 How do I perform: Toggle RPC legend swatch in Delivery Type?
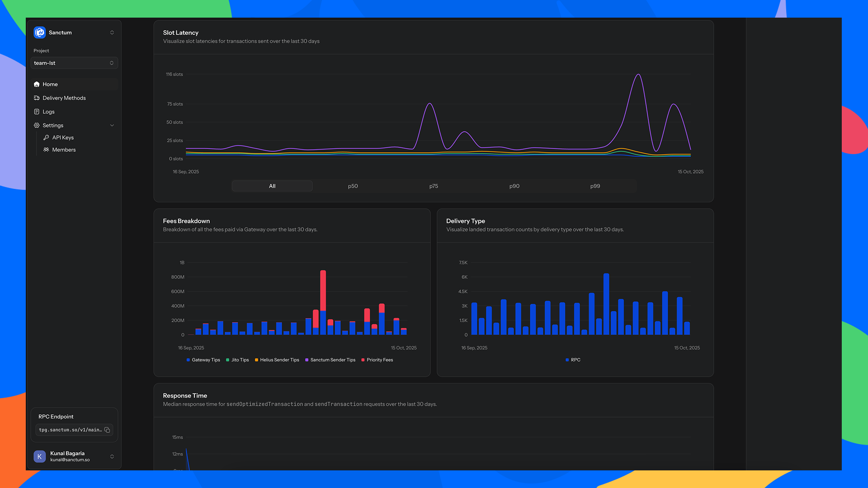pos(567,360)
